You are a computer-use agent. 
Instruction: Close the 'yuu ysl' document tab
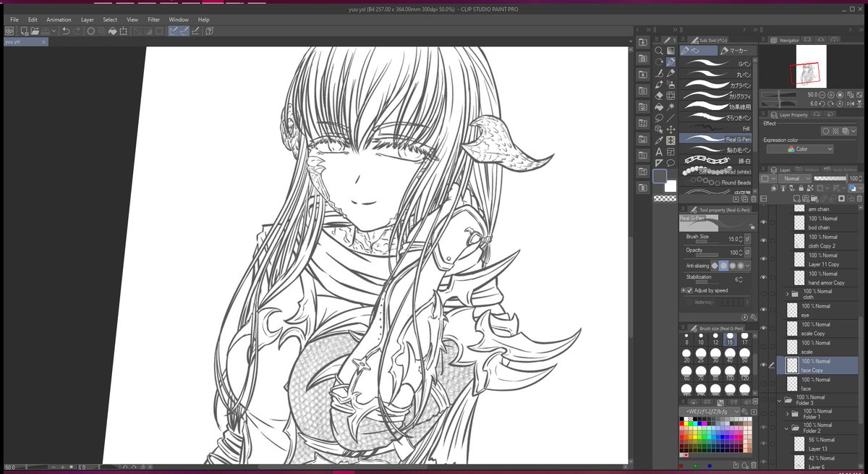(x=43, y=42)
